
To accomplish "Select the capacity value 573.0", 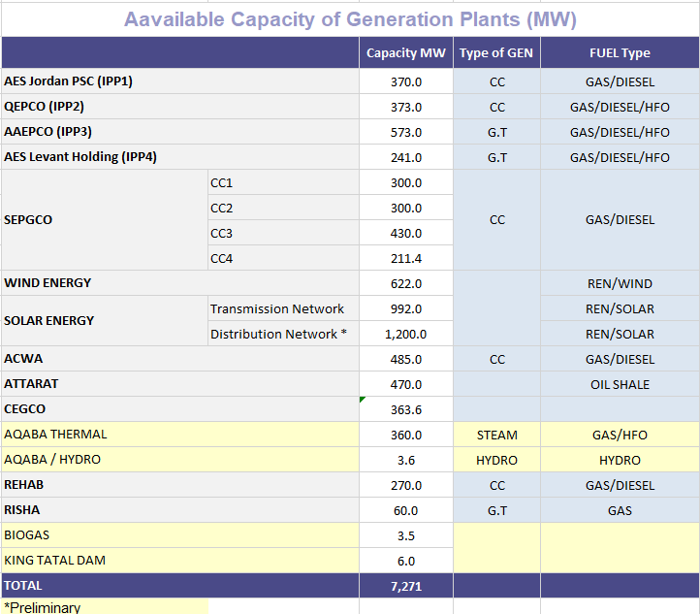I will pos(406,132).
